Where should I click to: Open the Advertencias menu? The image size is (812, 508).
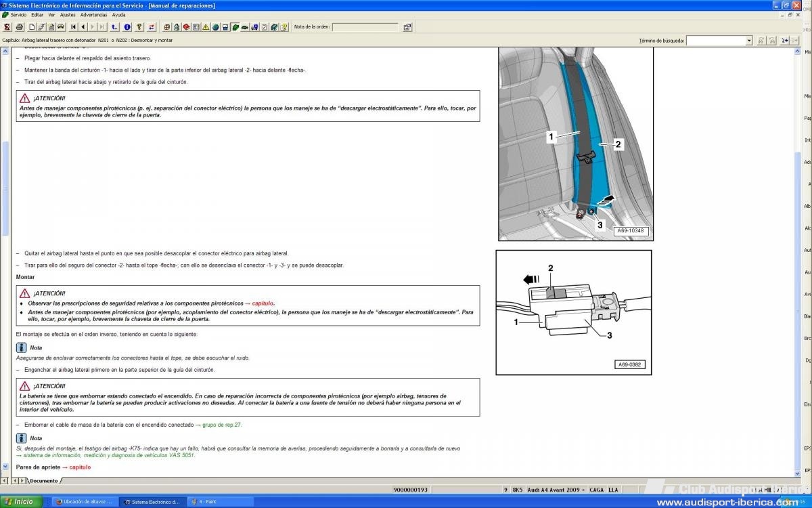(93, 14)
